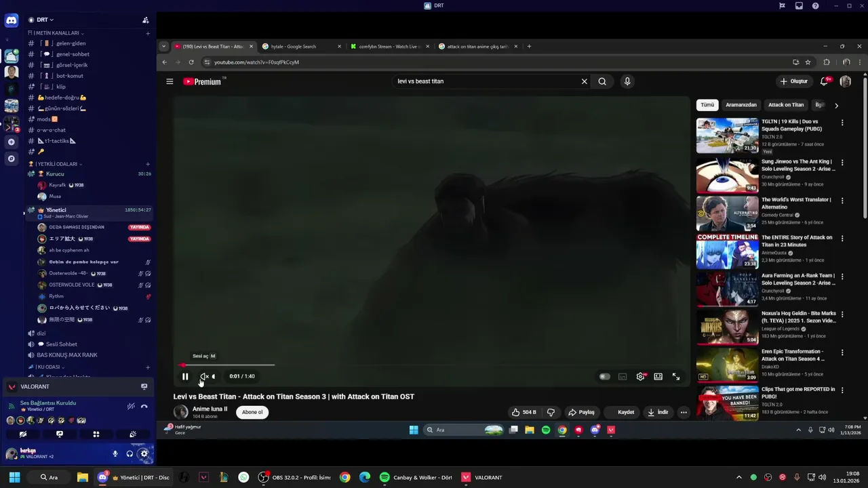
Task: Clear the YouTube search query
Action: (x=584, y=81)
